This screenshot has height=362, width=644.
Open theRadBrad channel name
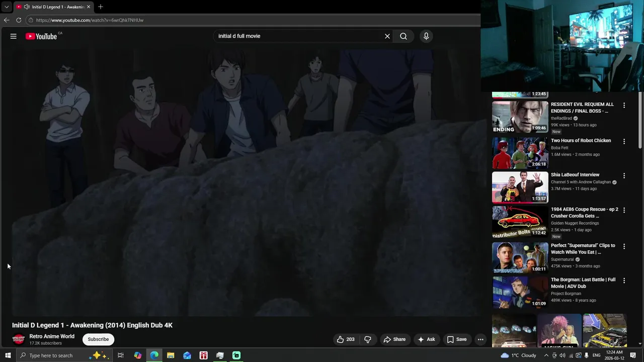tap(561, 118)
